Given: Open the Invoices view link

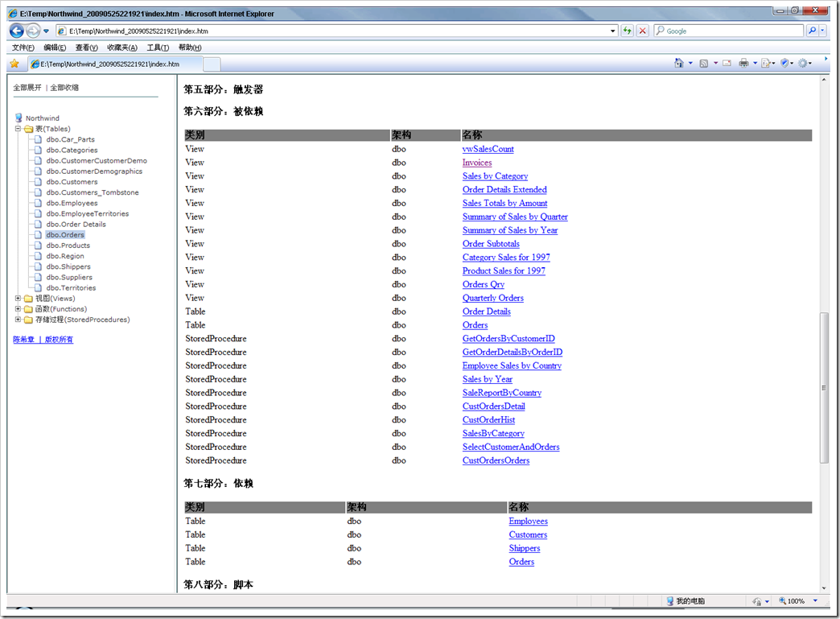Looking at the screenshot, I should [x=477, y=163].
